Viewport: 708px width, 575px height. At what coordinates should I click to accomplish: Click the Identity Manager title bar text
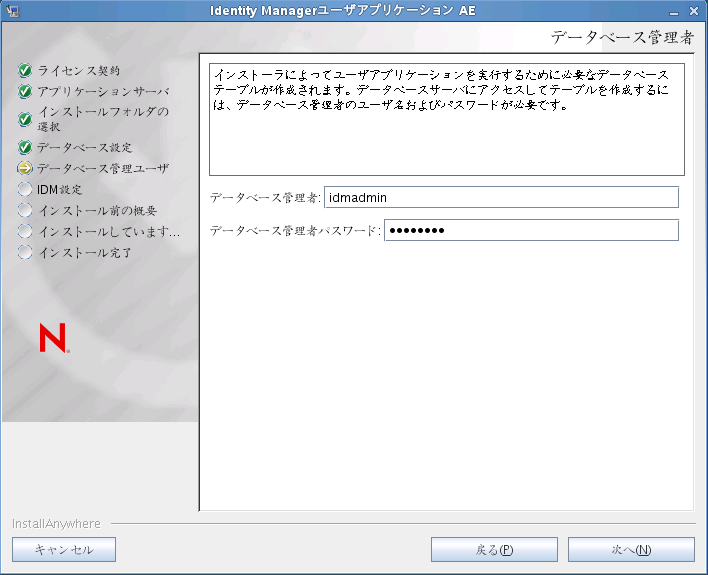[x=343, y=11]
